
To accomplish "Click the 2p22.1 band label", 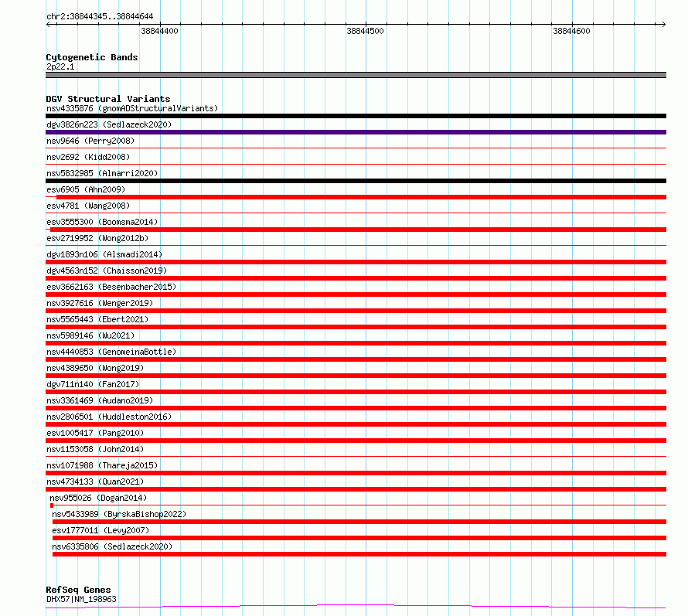I will [60, 66].
